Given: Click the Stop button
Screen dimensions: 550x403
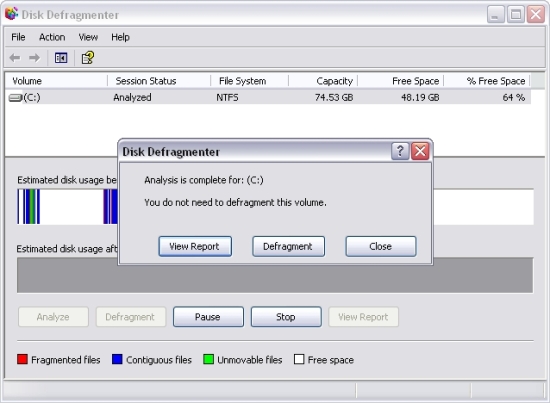Looking at the screenshot, I should (286, 317).
